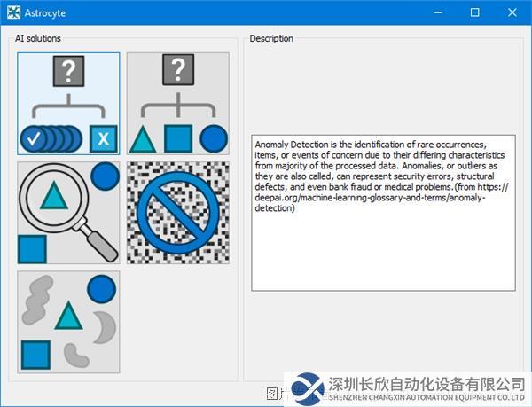Click the checkmark circle in anomaly tile
Viewport: 532px width, 407px height.
[x=35, y=139]
